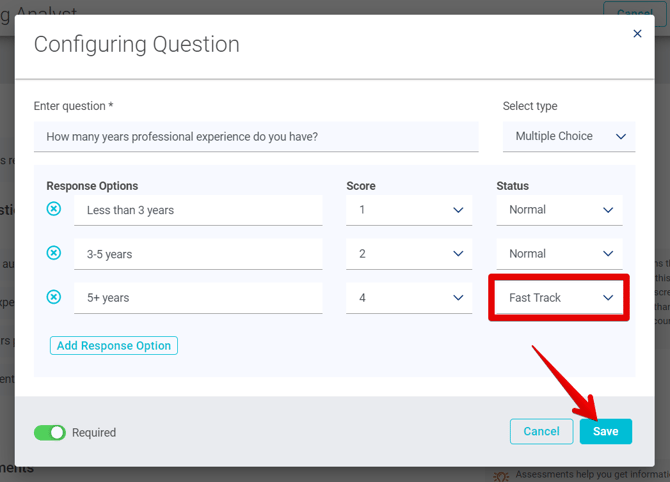The width and height of the screenshot is (670, 482).
Task: Edit the 'Less than 3 years' option field
Action: [x=198, y=210]
